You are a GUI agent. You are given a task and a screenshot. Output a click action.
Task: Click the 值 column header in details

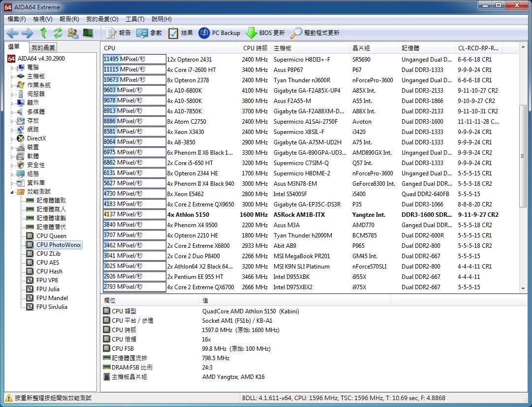tap(294, 301)
